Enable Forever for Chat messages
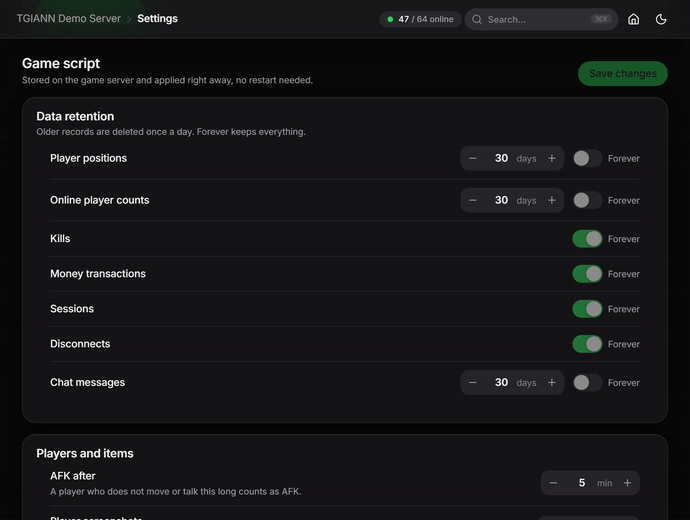The height and width of the screenshot is (520, 690). point(587,383)
